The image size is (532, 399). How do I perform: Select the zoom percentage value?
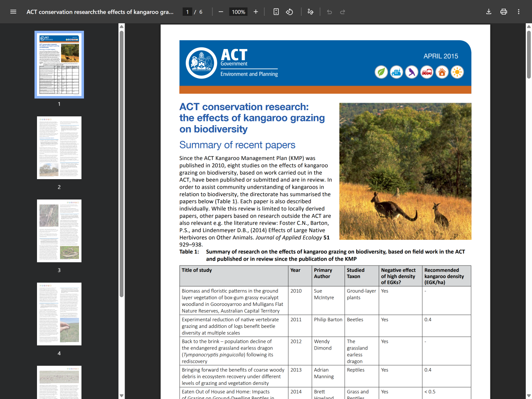[x=238, y=12]
